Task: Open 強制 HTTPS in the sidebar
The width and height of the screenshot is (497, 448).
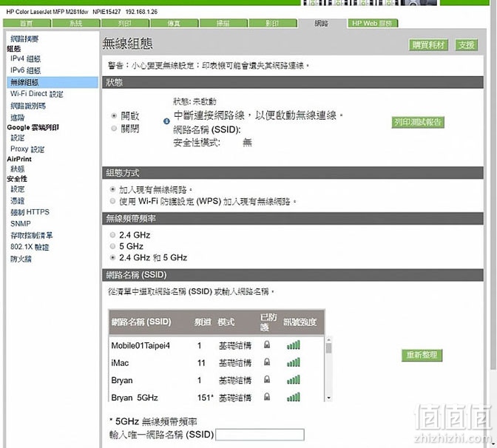Action: (x=30, y=212)
